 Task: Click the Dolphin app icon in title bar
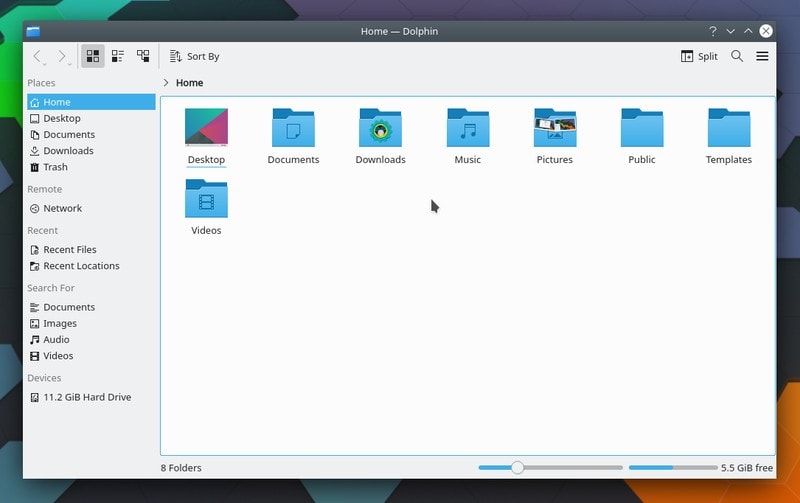[x=33, y=32]
